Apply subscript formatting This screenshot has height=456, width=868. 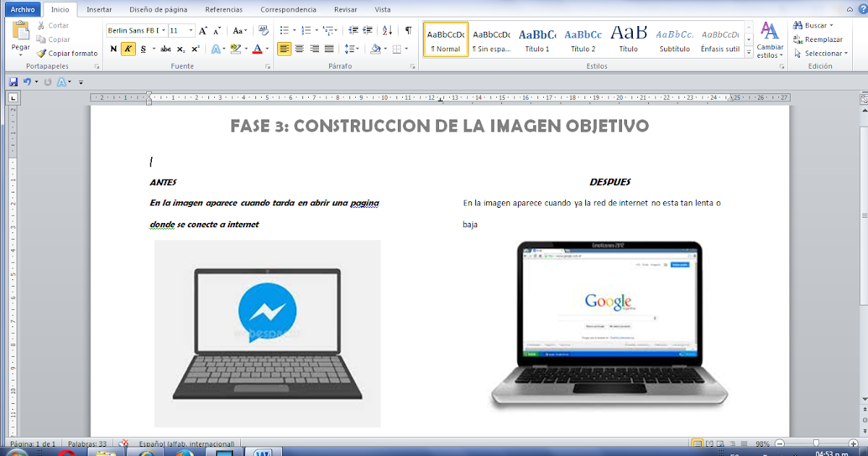point(181,48)
